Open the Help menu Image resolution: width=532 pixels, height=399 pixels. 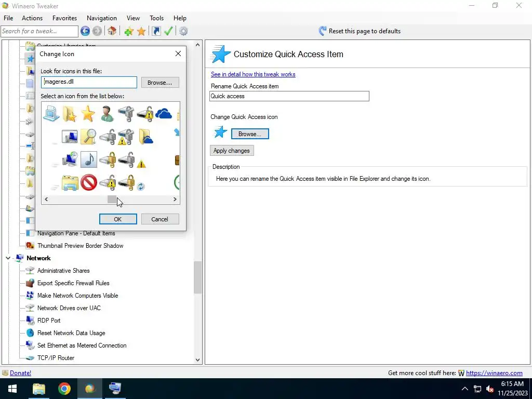[180, 18]
